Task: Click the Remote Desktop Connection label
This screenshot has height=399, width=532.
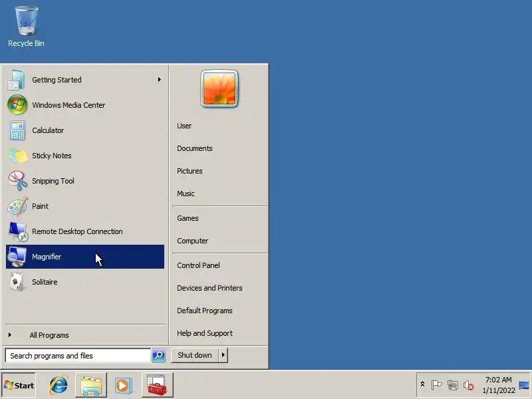Action: click(77, 231)
